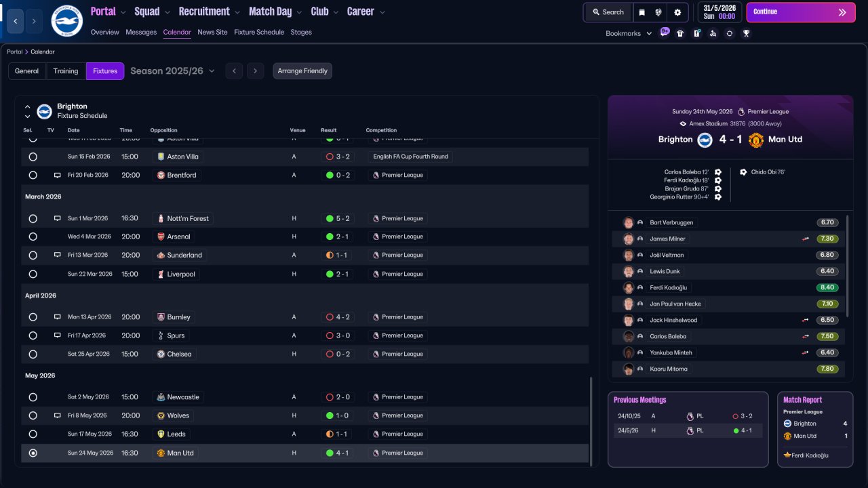Viewport: 868px width, 488px height.
Task: Open the Overview sub-tab
Action: pos(104,33)
